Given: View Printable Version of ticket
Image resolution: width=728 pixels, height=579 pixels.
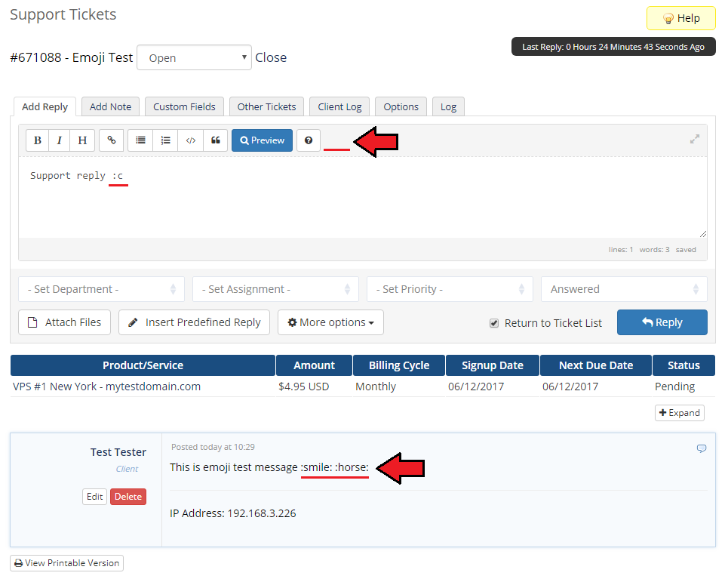Looking at the screenshot, I should click(67, 563).
